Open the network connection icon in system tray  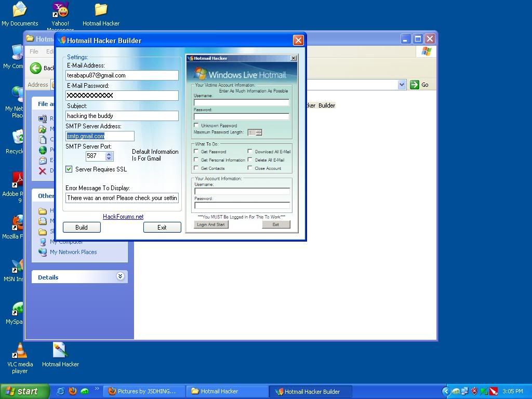[x=465, y=392]
